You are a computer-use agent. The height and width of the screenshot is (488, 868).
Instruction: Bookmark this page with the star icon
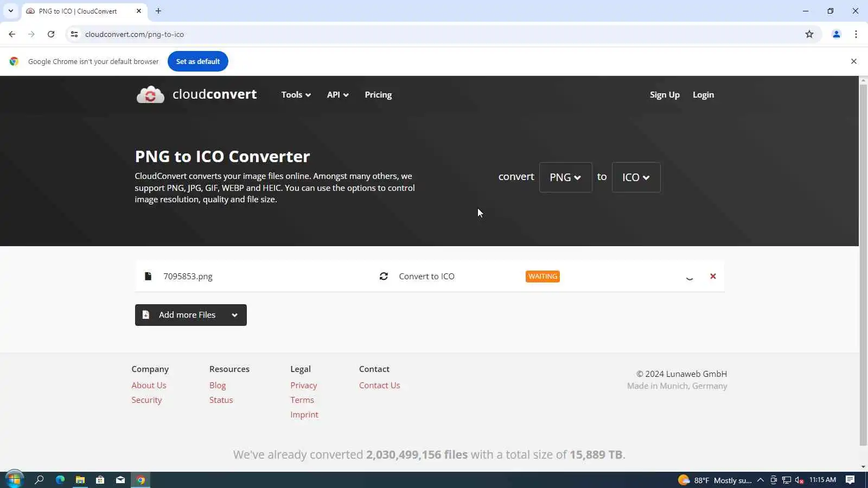coord(809,34)
